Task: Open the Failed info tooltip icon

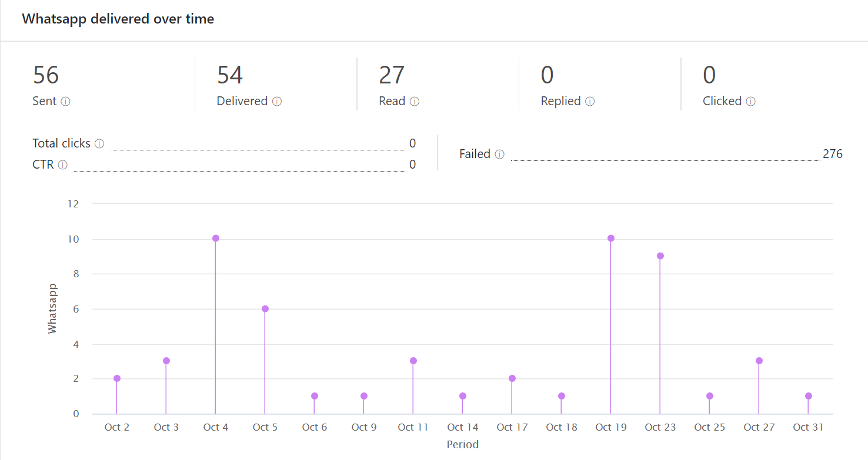Action: click(x=500, y=155)
